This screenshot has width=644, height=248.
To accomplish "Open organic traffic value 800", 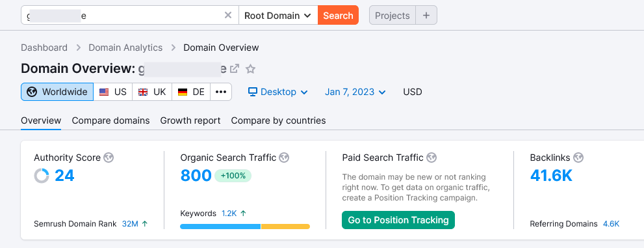I will [196, 176].
